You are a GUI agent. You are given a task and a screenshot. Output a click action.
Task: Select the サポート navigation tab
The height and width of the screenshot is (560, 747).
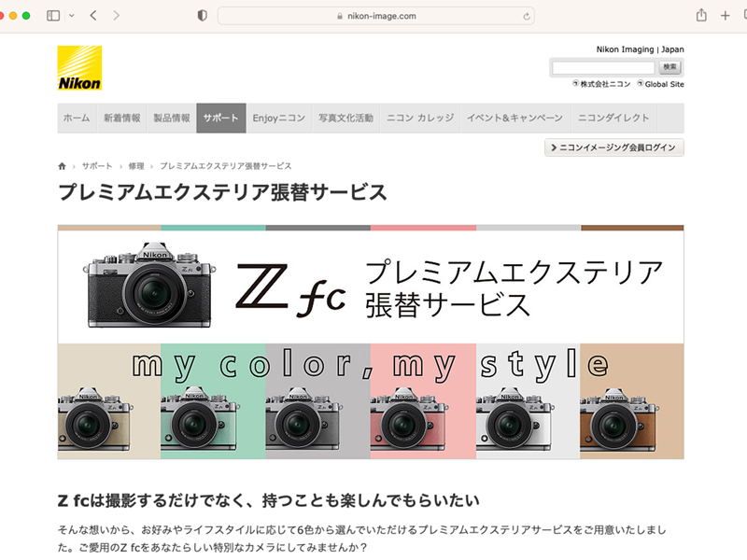click(x=221, y=119)
